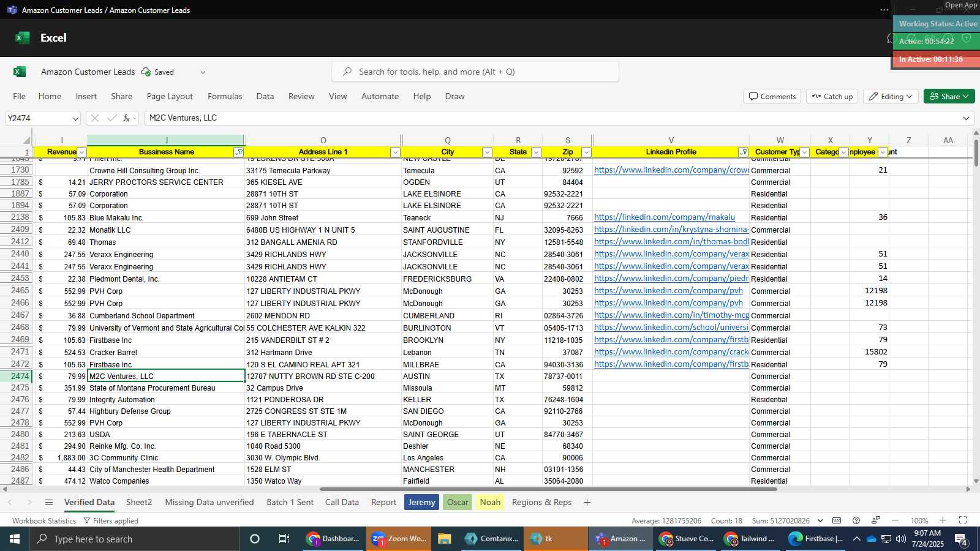Open the Name Box dropdown arrow

pos(75,118)
